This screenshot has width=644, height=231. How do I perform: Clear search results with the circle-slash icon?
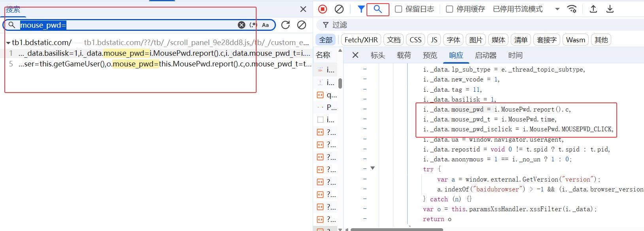click(302, 25)
